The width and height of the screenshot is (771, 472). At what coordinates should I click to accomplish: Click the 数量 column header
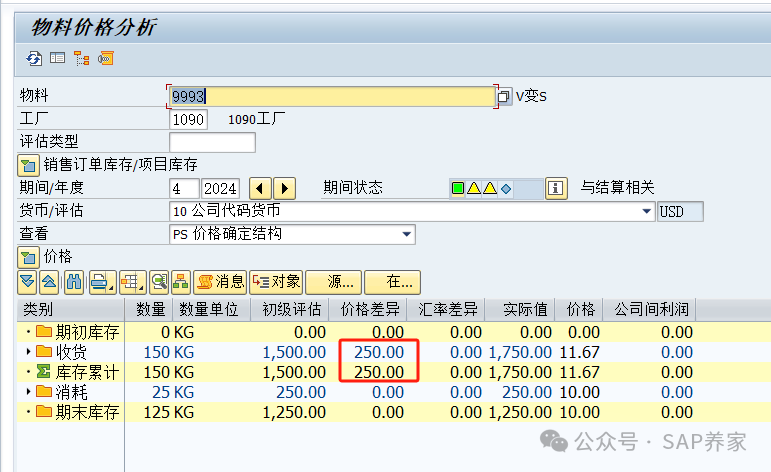point(149,309)
